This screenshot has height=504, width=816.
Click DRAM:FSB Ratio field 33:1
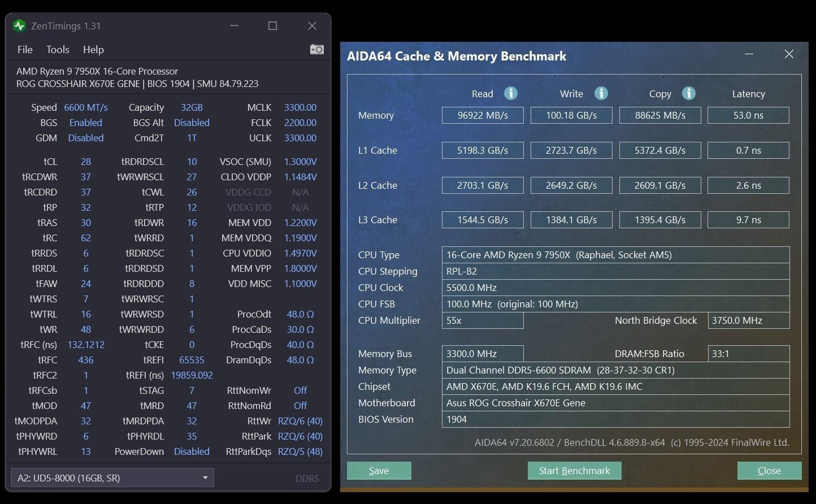click(748, 354)
